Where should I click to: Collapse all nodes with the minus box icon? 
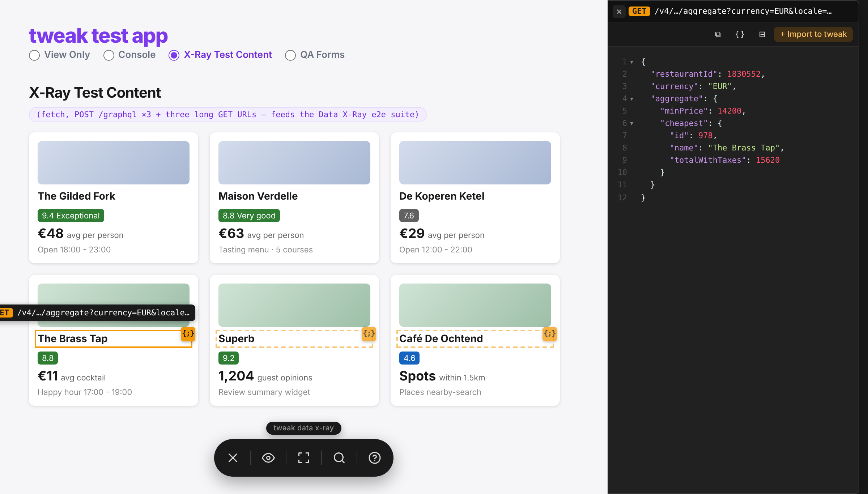[x=762, y=34]
